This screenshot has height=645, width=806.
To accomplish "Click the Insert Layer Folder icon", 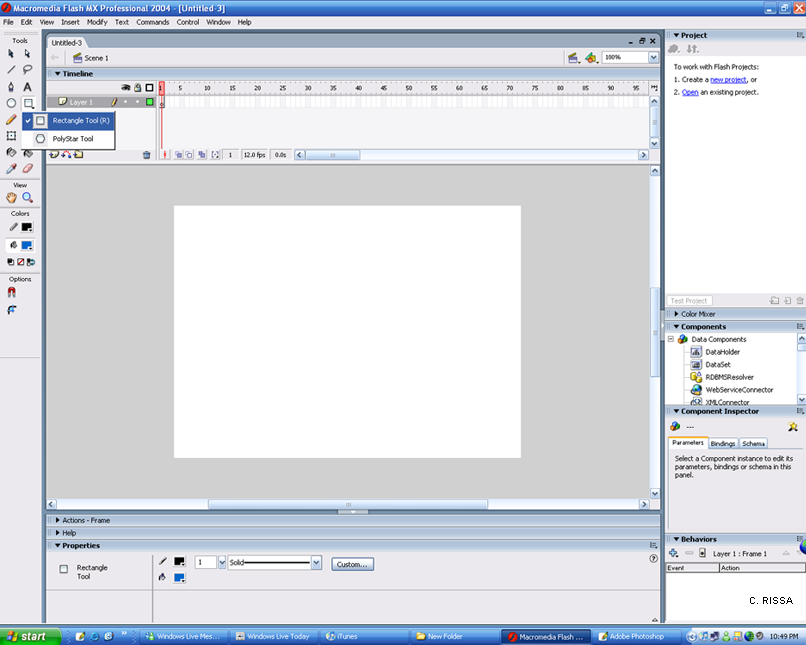I will coord(79,154).
